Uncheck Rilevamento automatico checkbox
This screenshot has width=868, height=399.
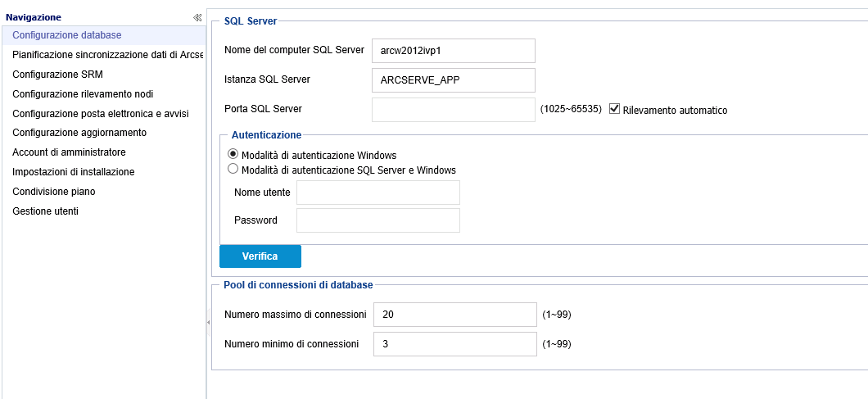[x=614, y=109]
